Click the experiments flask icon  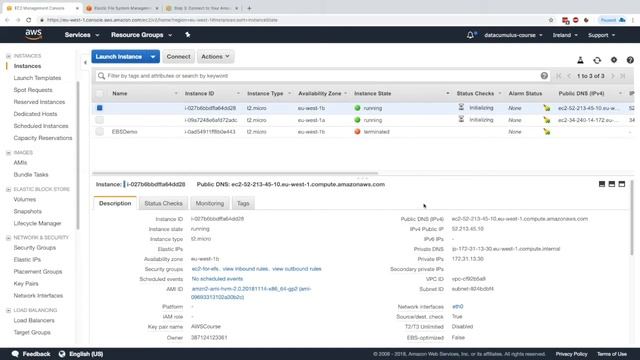pyautogui.click(x=580, y=60)
